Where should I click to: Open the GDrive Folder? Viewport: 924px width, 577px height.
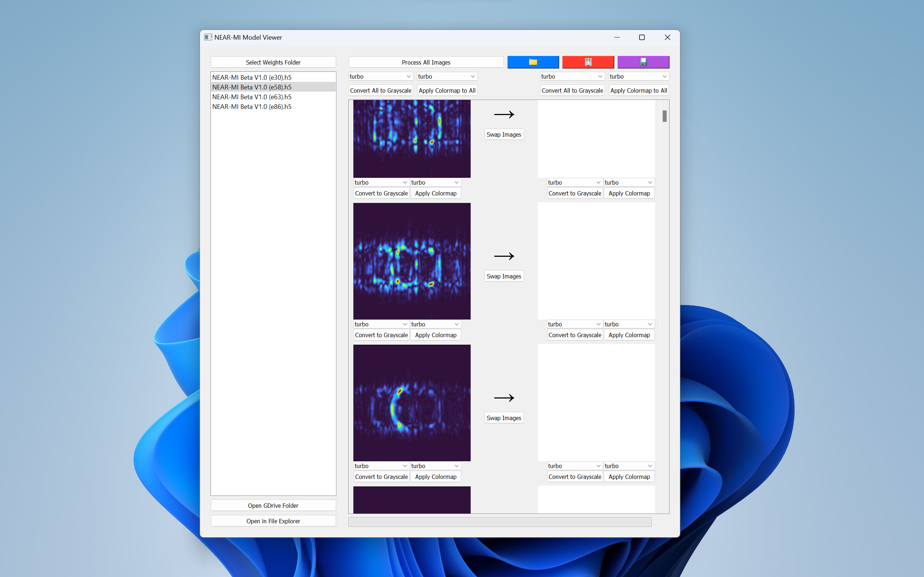273,505
